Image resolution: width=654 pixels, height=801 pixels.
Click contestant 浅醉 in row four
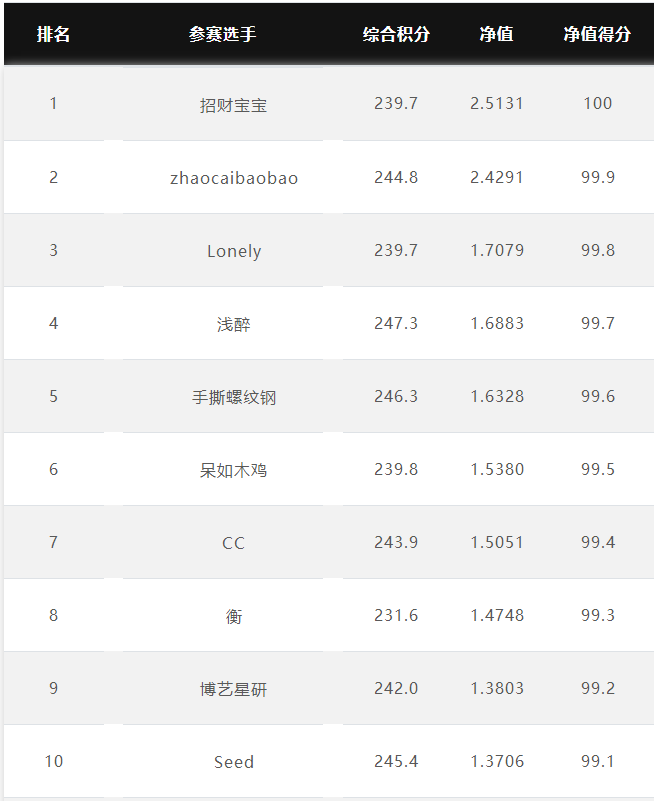(233, 324)
